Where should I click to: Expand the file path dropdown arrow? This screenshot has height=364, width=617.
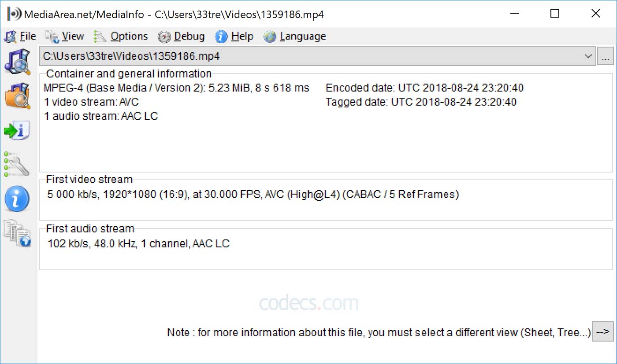click(x=588, y=56)
